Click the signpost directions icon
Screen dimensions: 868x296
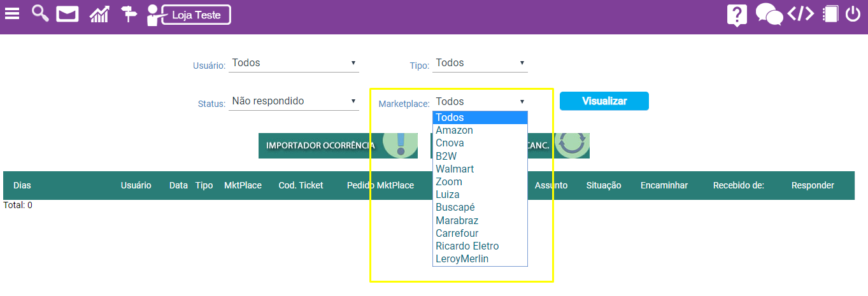pyautogui.click(x=129, y=13)
